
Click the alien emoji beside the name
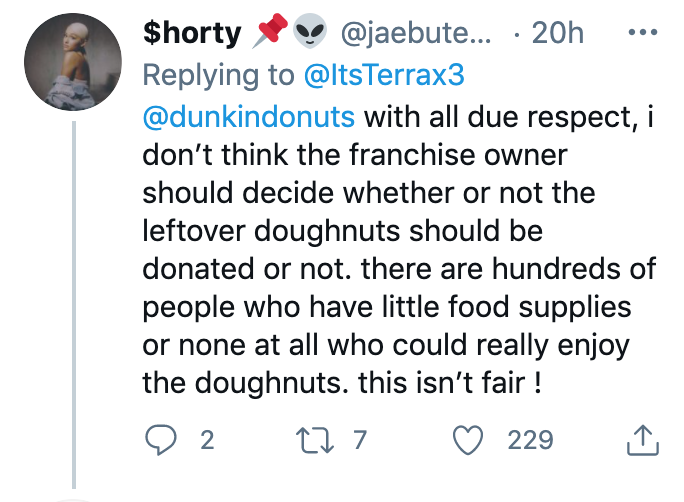[x=312, y=33]
